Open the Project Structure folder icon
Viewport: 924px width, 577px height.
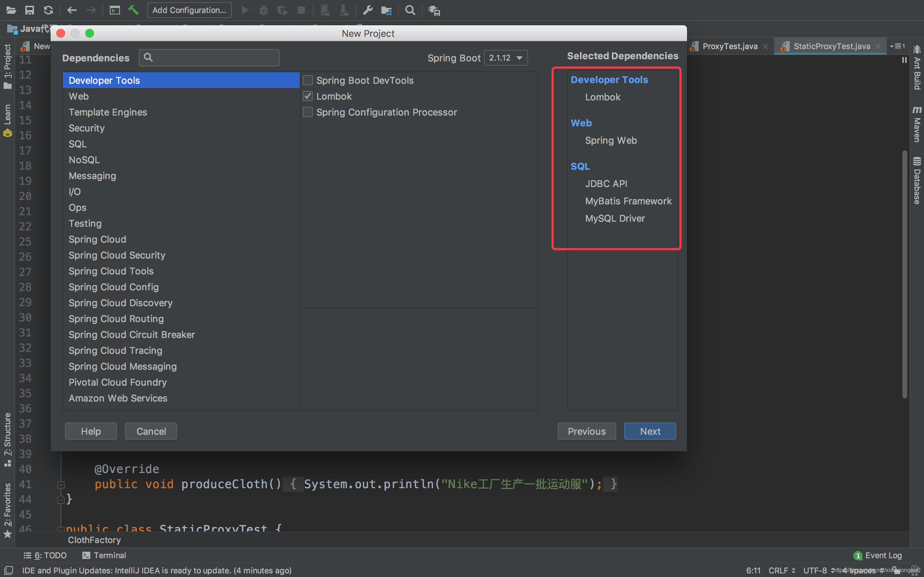[386, 10]
